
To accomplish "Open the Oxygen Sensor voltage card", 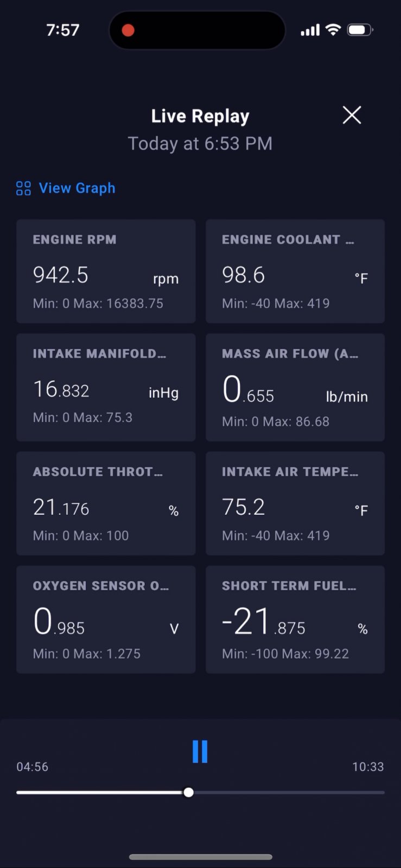I will pos(106,620).
